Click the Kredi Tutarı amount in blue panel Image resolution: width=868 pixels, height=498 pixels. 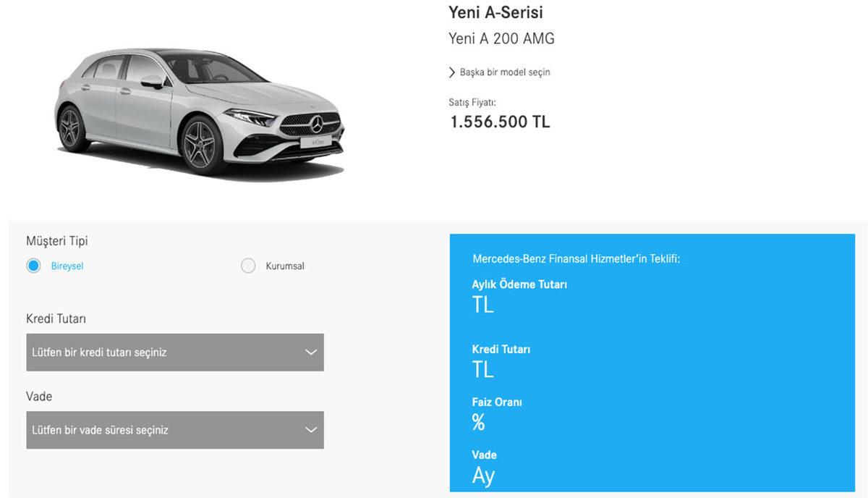click(x=484, y=369)
